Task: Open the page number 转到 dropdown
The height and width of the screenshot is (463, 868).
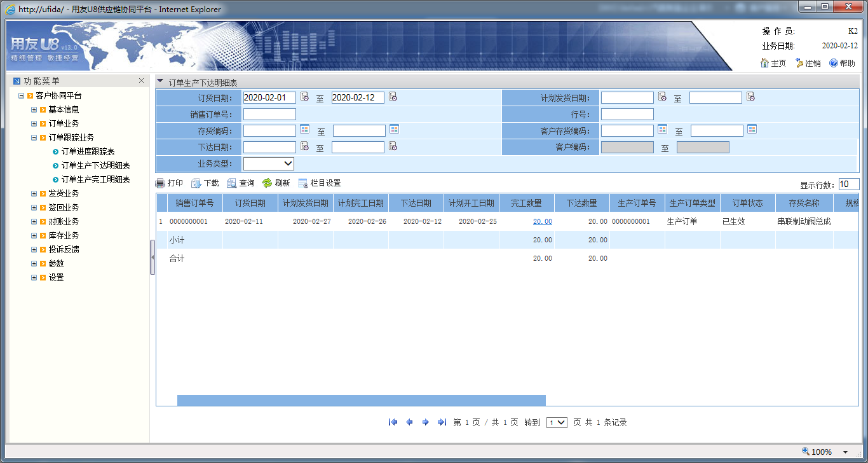Action: point(557,422)
